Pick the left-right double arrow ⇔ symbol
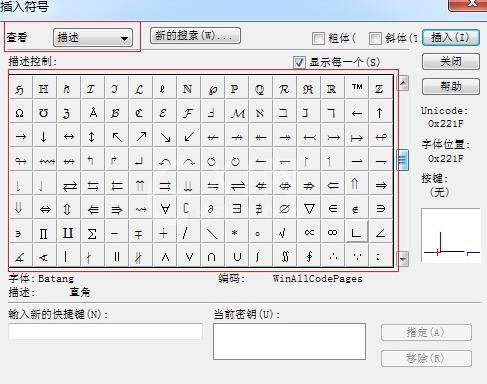 click(45, 209)
